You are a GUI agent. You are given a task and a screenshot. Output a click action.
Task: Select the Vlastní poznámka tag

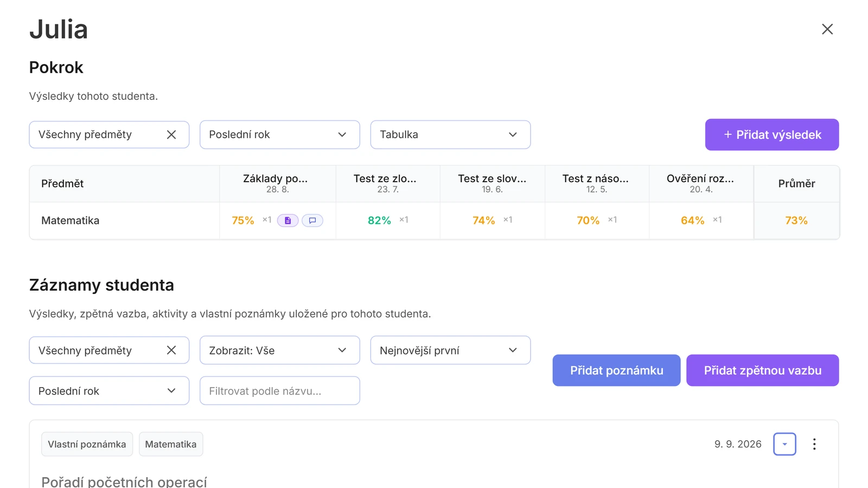pyautogui.click(x=87, y=444)
